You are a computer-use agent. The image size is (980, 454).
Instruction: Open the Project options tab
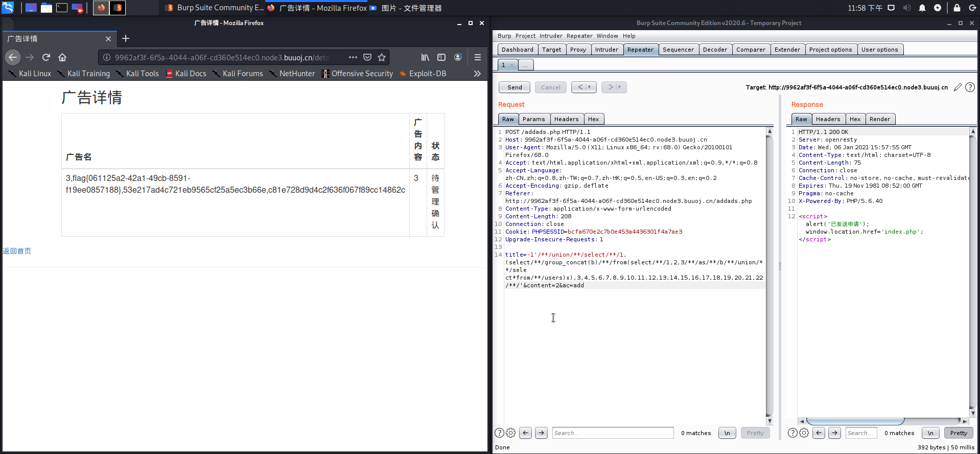[x=830, y=50]
